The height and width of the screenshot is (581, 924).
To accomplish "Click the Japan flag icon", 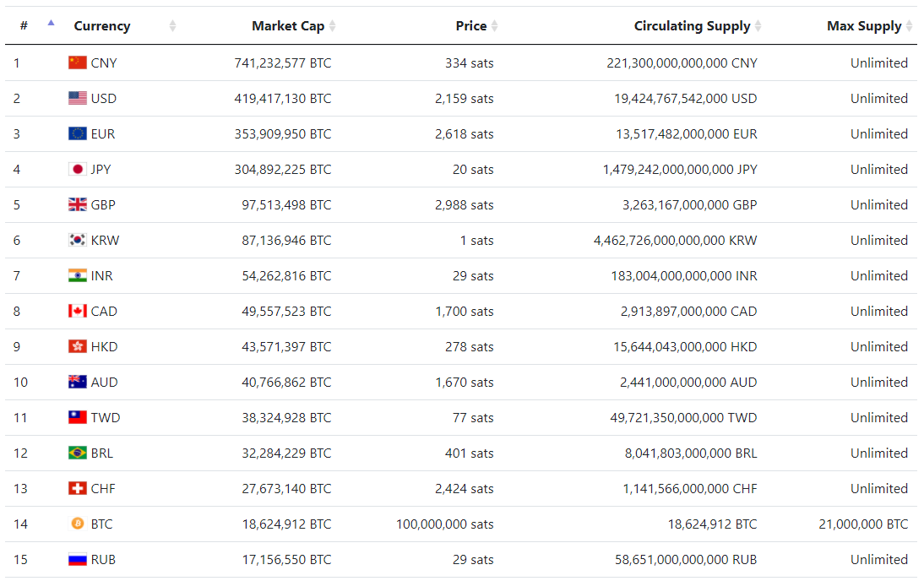I will coord(78,169).
